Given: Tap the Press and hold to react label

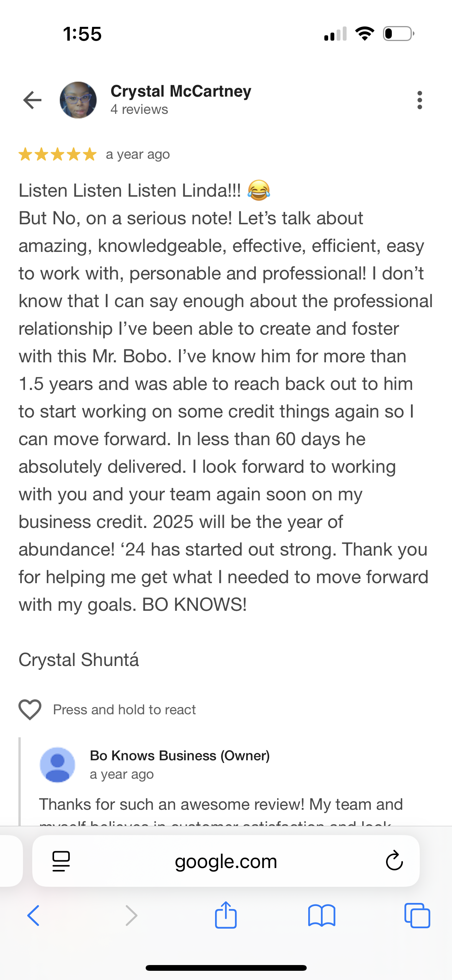Looking at the screenshot, I should [124, 710].
